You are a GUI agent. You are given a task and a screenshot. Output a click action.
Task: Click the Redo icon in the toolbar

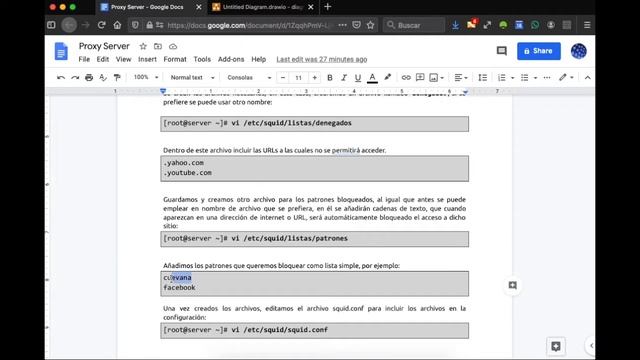[75, 78]
